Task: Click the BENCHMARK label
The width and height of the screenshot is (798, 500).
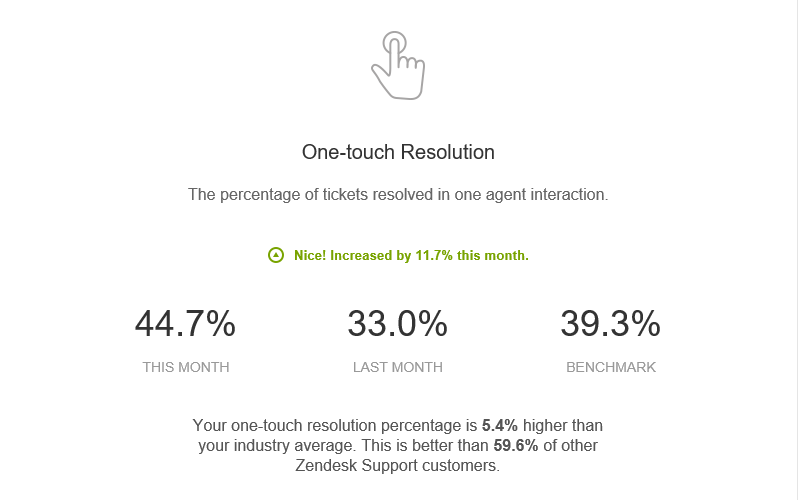Action: [x=611, y=367]
